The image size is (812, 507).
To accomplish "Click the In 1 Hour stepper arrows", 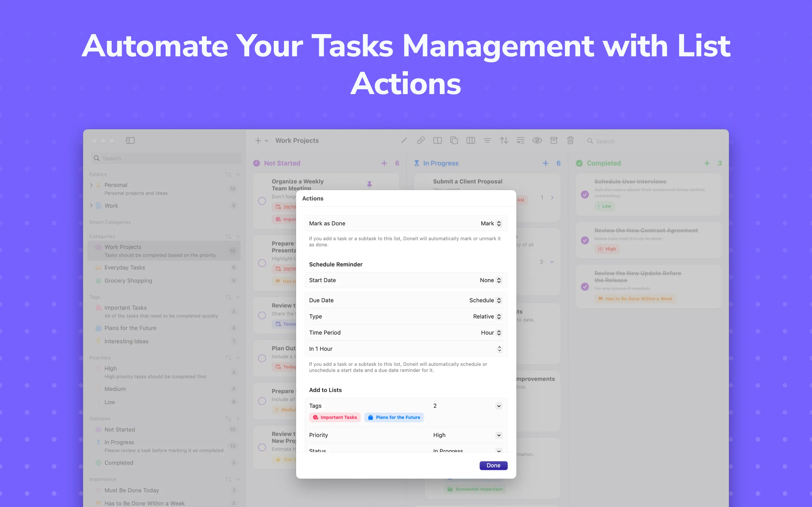I will [499, 349].
